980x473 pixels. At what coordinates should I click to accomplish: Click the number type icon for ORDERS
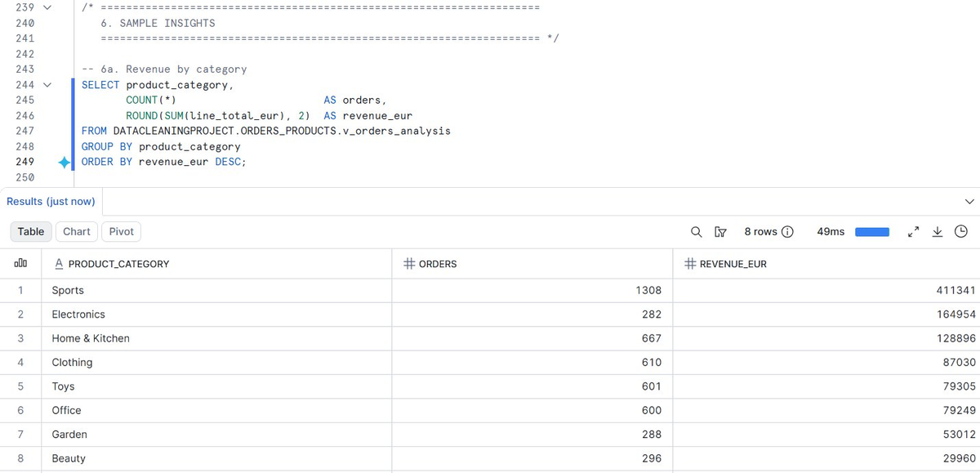point(410,264)
